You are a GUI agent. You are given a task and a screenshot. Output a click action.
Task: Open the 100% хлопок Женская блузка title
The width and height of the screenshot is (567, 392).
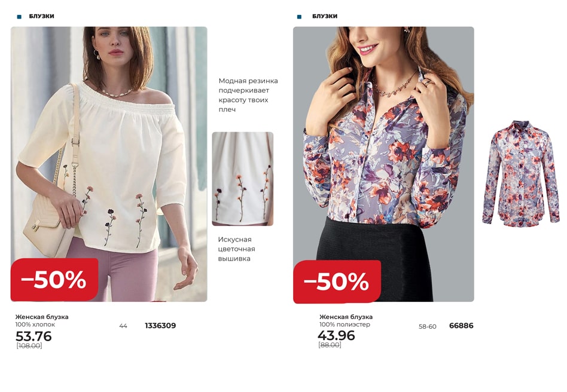pyautogui.click(x=42, y=317)
